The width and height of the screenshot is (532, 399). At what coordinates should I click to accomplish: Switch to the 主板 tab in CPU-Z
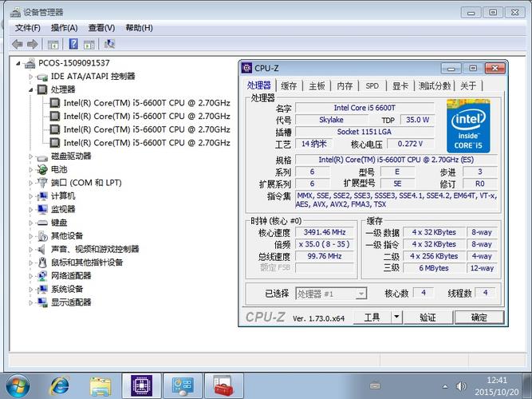click(x=317, y=86)
